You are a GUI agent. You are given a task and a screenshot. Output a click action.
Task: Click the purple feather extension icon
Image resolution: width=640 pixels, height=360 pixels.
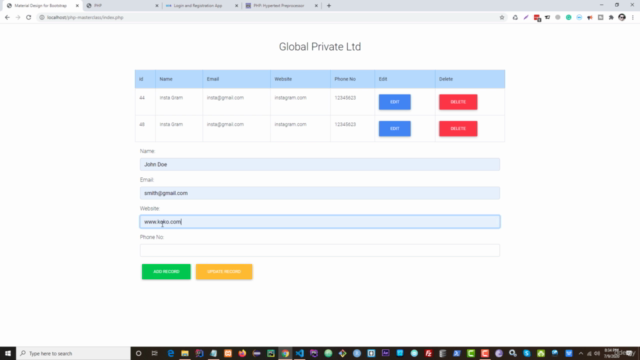tap(526, 18)
